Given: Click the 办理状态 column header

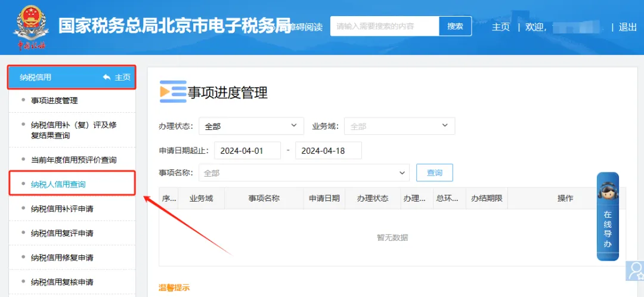Looking at the screenshot, I should [x=373, y=199].
